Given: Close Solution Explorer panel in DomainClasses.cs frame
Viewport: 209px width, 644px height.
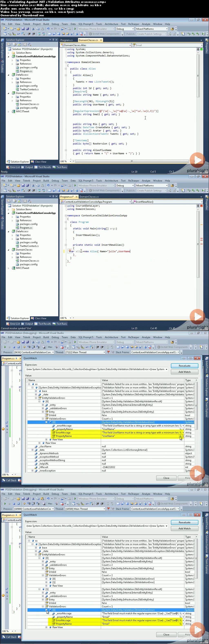Looking at the screenshot, I should pos(57,40).
